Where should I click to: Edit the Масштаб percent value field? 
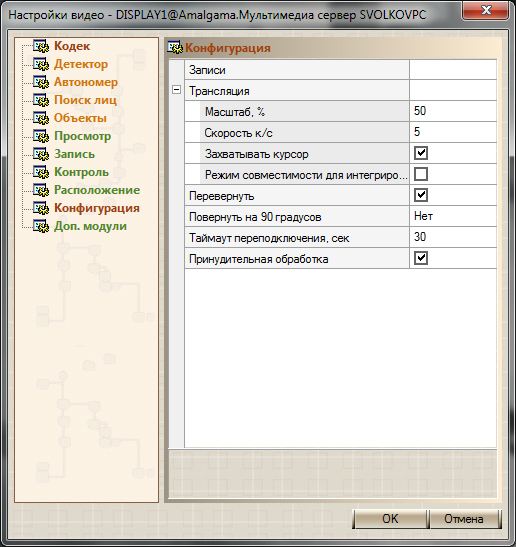pos(453,111)
